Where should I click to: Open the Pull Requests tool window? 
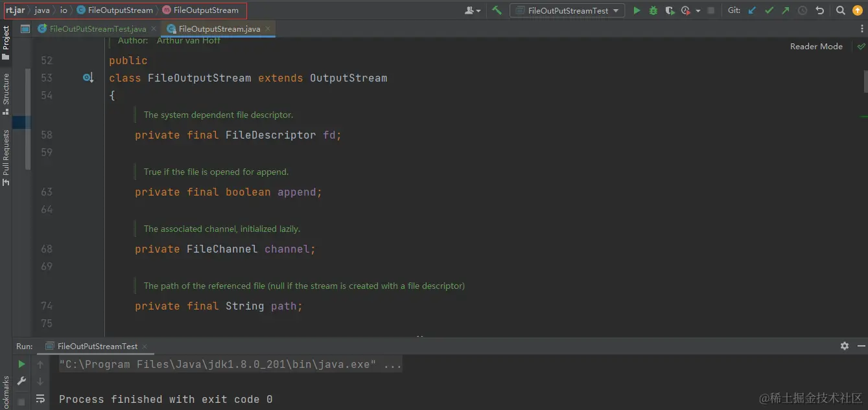(x=6, y=157)
